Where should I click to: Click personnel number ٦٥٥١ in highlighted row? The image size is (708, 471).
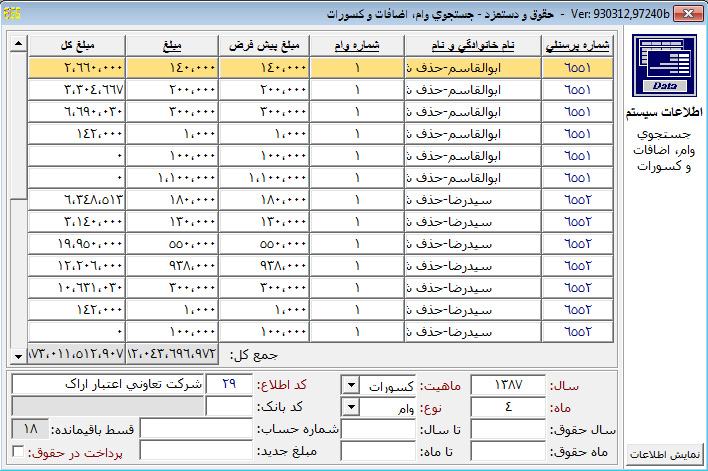tap(577, 68)
